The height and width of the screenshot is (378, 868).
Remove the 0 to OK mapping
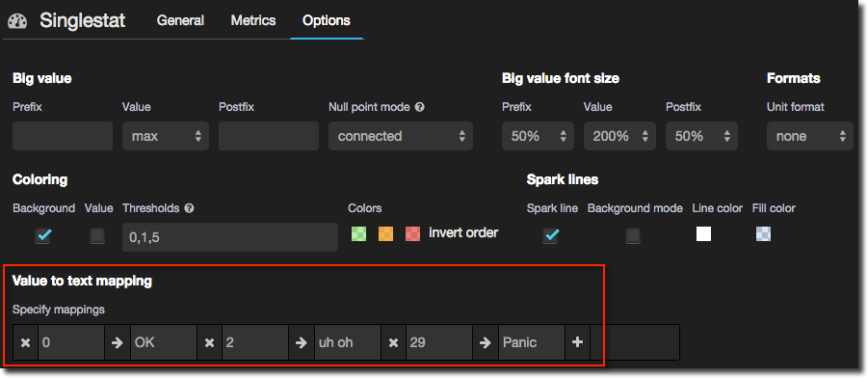click(25, 342)
